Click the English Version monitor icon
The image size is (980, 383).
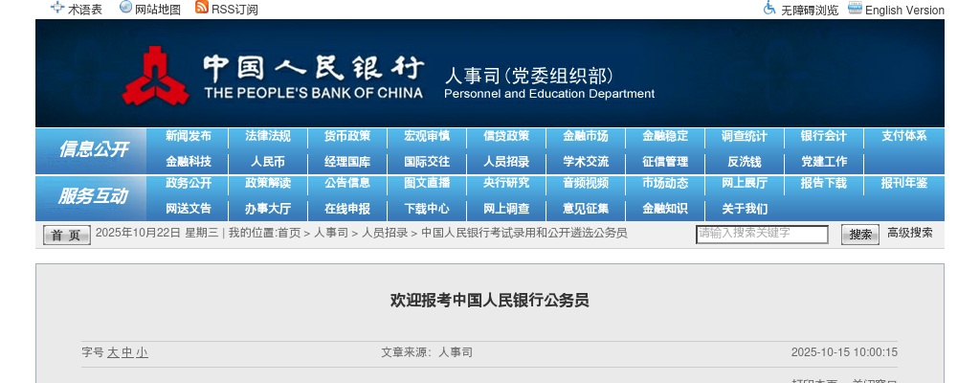click(x=855, y=9)
